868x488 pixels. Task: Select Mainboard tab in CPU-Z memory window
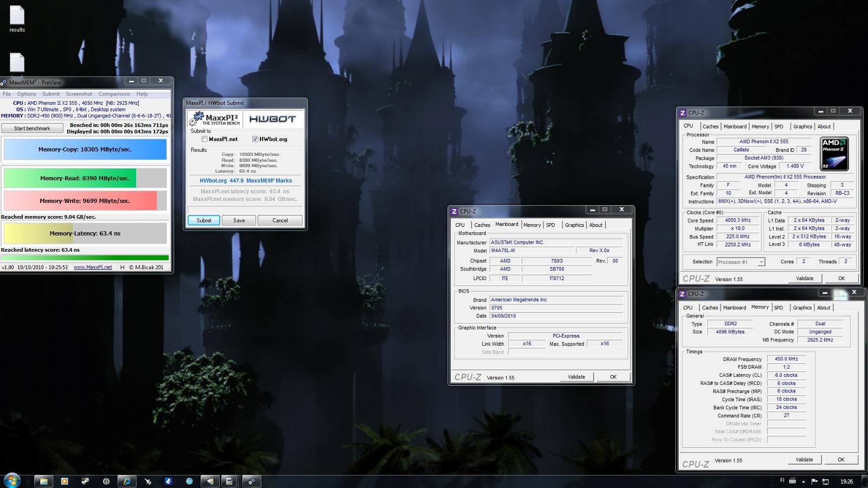735,308
